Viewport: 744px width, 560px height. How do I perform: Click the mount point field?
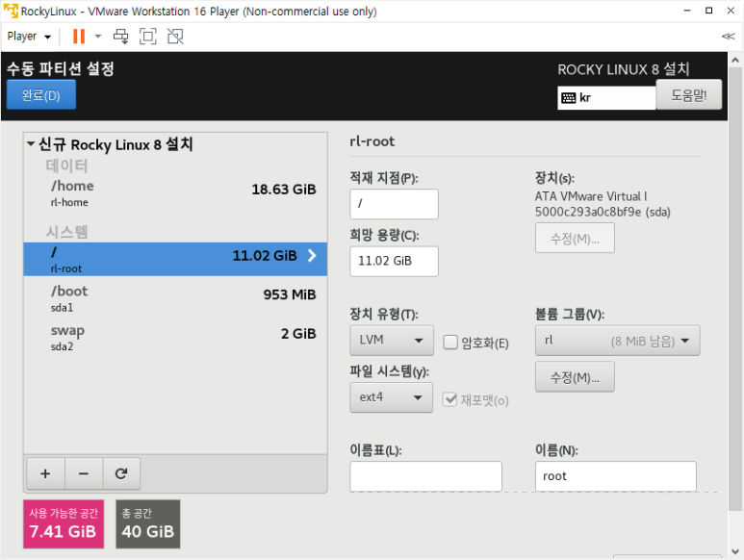[x=394, y=204]
